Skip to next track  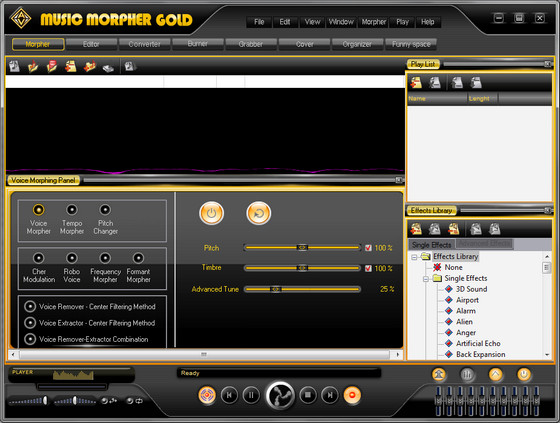pos(330,395)
